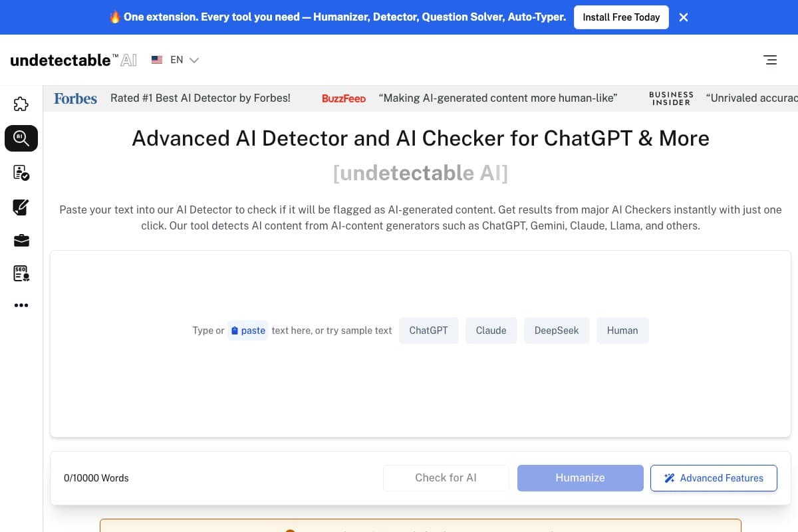Open the briefcase business tool
The height and width of the screenshot is (532, 798).
tap(21, 240)
